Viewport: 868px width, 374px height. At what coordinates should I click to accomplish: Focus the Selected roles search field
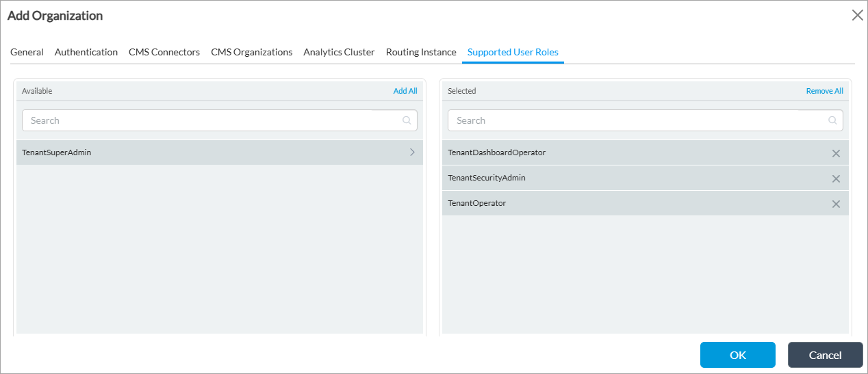(x=646, y=120)
